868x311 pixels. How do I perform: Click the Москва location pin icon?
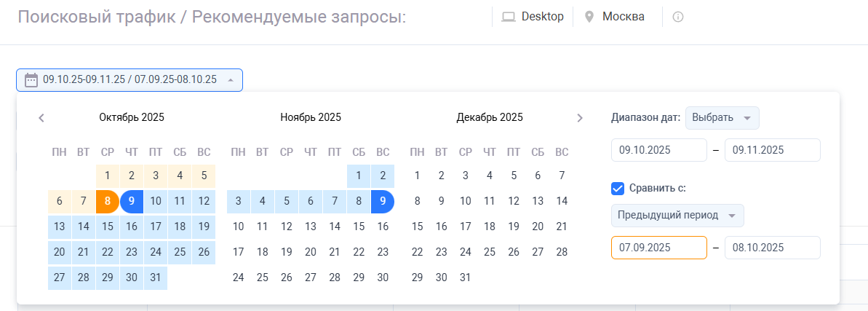coord(589,17)
